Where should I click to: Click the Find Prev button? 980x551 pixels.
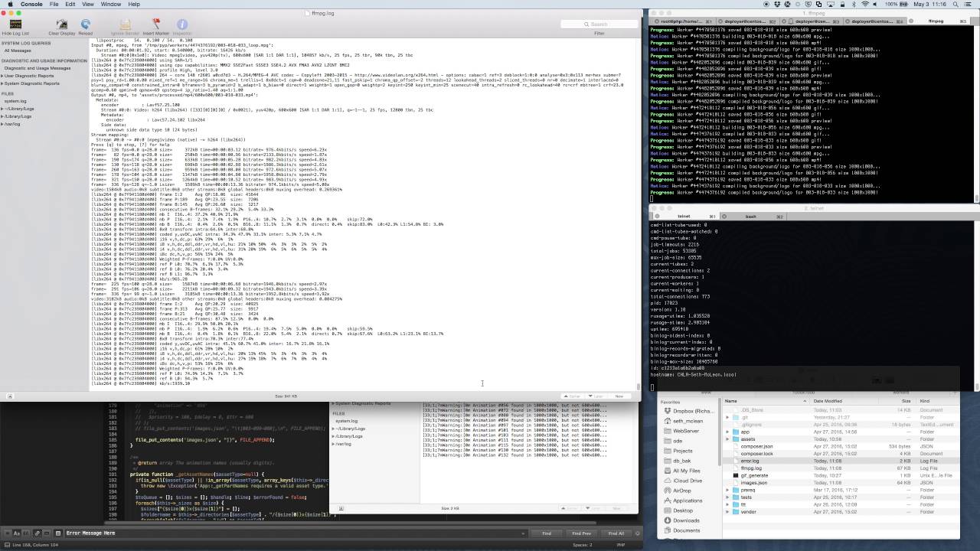pyautogui.click(x=581, y=533)
